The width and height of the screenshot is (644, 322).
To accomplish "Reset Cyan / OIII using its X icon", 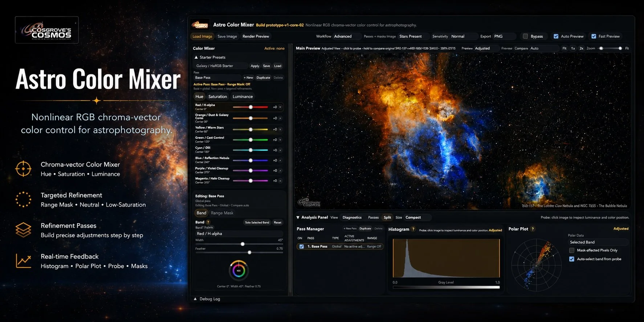I will (x=280, y=150).
